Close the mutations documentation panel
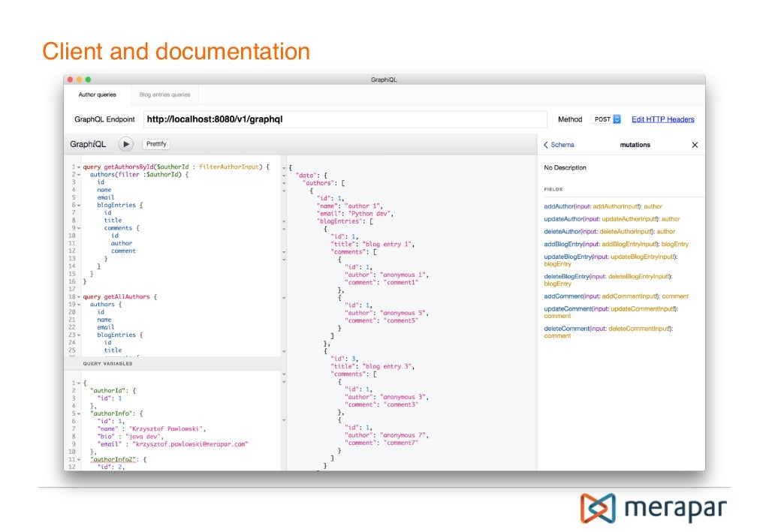The height and width of the screenshot is (532, 769). 695,145
